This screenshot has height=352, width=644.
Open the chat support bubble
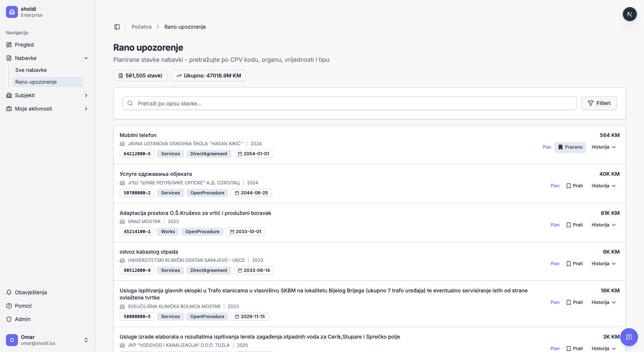pos(629,337)
